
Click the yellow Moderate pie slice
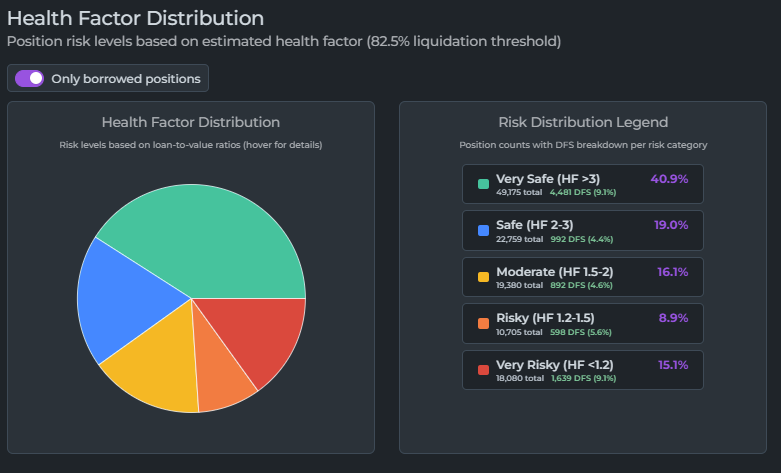coord(150,368)
